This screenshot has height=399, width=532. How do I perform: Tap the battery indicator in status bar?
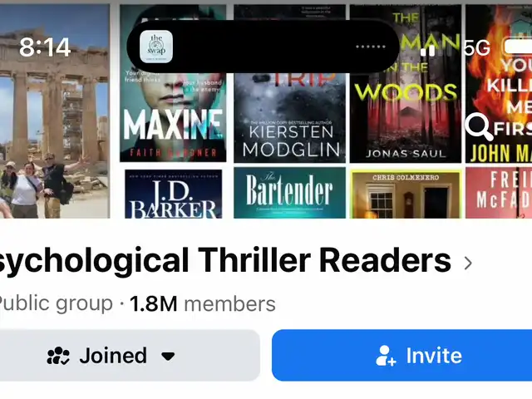coord(517,47)
